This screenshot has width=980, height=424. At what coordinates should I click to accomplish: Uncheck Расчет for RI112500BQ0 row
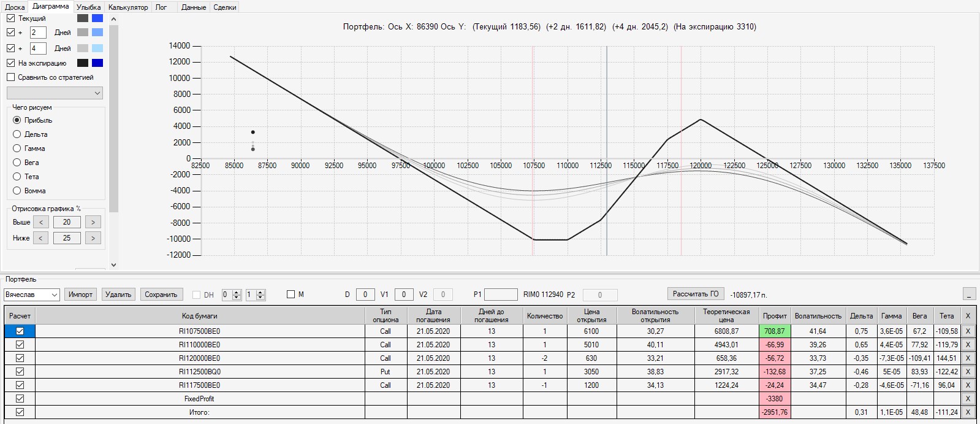click(20, 372)
